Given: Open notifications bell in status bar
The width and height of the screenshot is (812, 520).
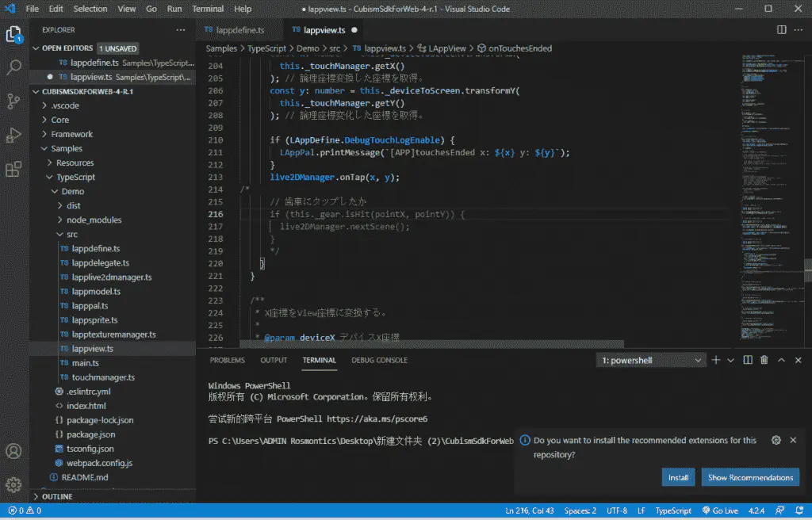Looking at the screenshot, I should tap(799, 510).
